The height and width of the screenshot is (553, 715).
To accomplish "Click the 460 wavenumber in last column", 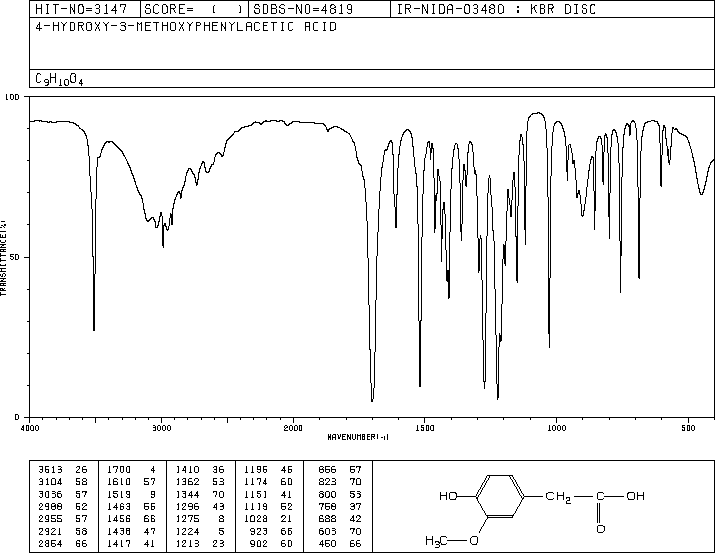I will (327, 544).
